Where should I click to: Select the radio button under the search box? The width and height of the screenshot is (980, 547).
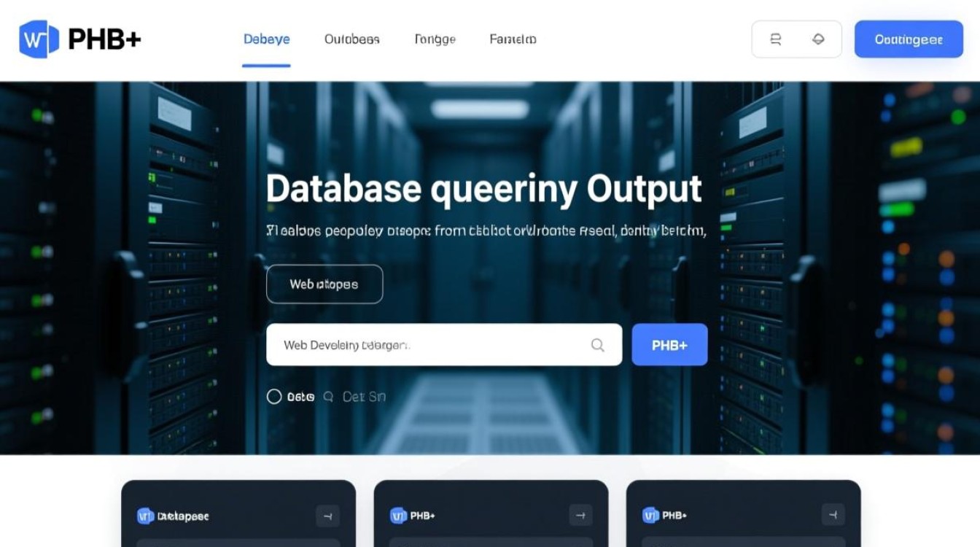274,397
